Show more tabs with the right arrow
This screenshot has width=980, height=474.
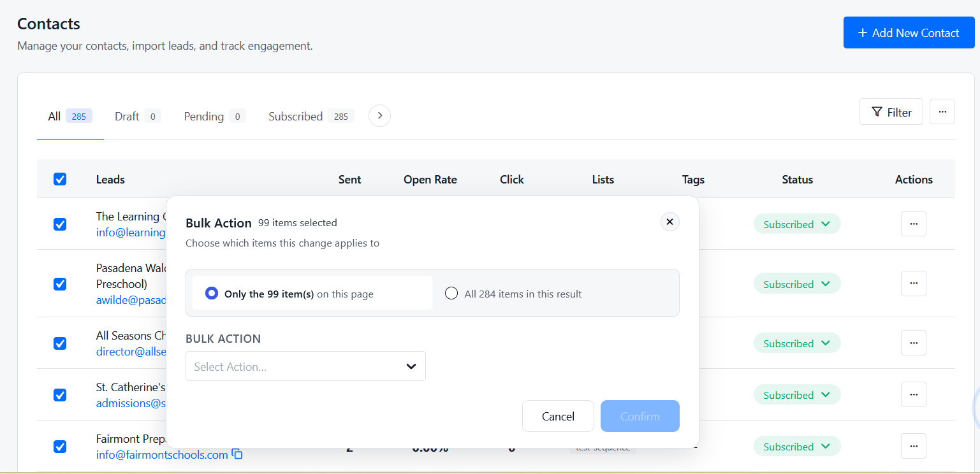point(380,115)
